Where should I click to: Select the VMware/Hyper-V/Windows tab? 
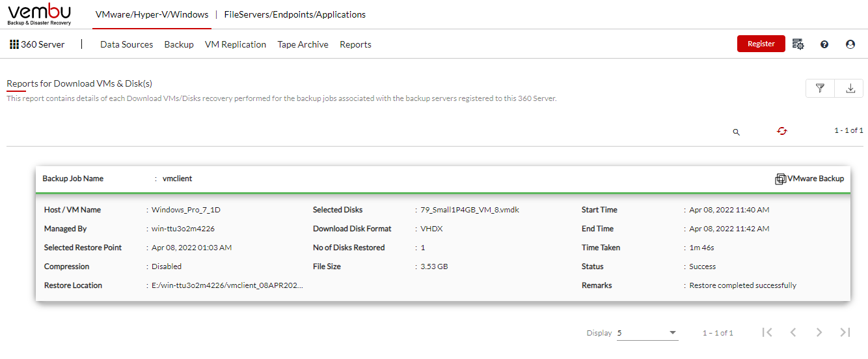[x=152, y=14]
